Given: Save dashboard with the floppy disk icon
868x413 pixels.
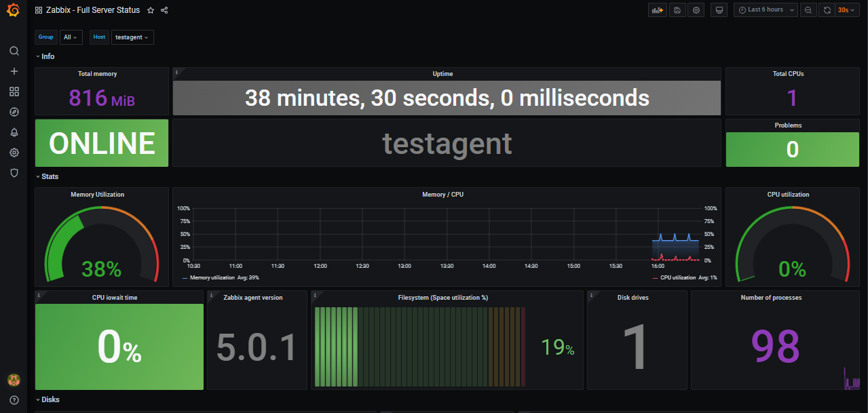Looking at the screenshot, I should 677,9.
